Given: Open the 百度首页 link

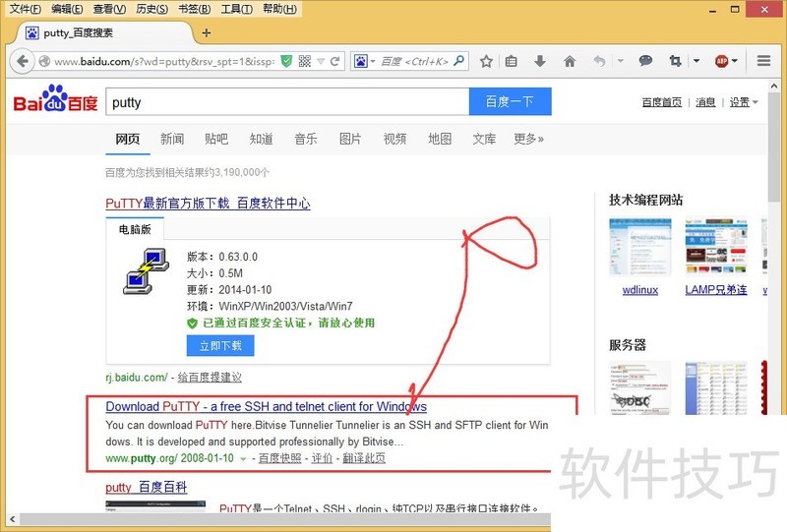Looking at the screenshot, I should (661, 102).
